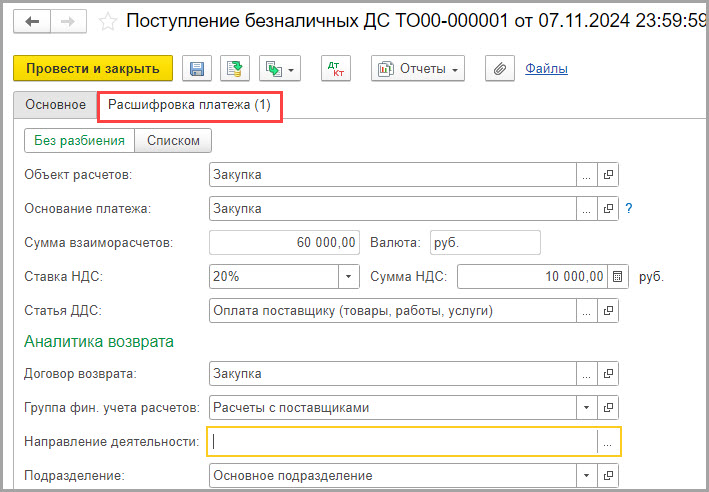Click the save diskette icon
Image resolution: width=709 pixels, height=492 pixels.
pyautogui.click(x=197, y=69)
